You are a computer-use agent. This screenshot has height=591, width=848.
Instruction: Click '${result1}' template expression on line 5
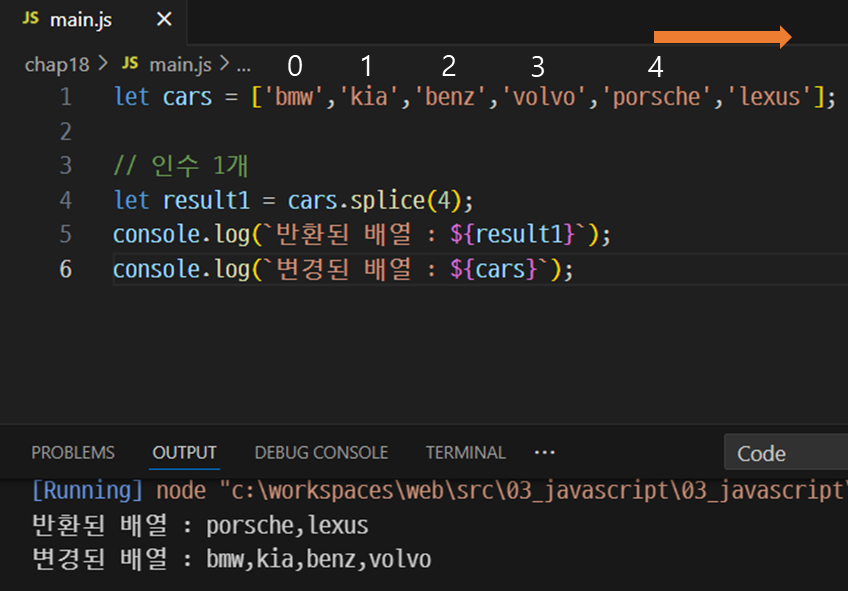(x=512, y=235)
